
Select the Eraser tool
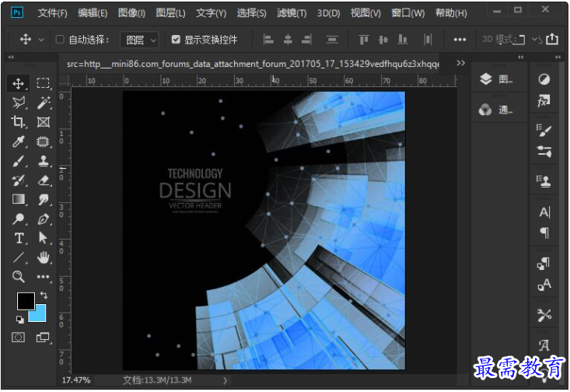click(44, 180)
